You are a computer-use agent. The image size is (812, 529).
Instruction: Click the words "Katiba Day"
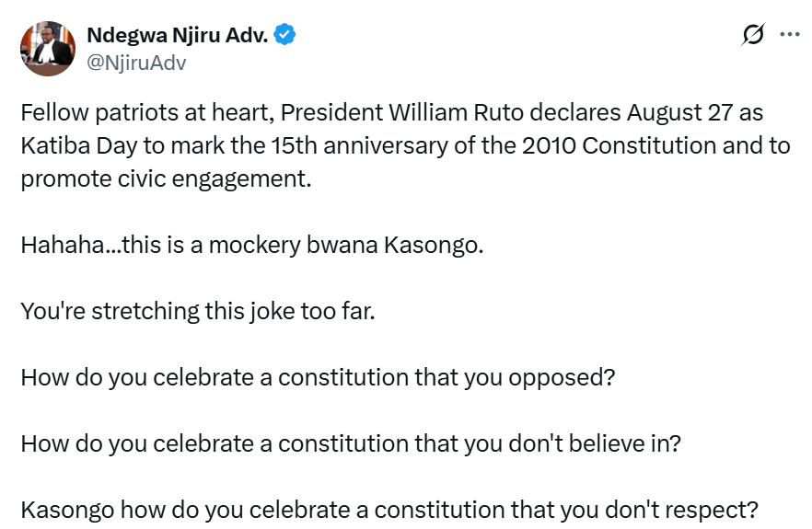pyautogui.click(x=71, y=145)
